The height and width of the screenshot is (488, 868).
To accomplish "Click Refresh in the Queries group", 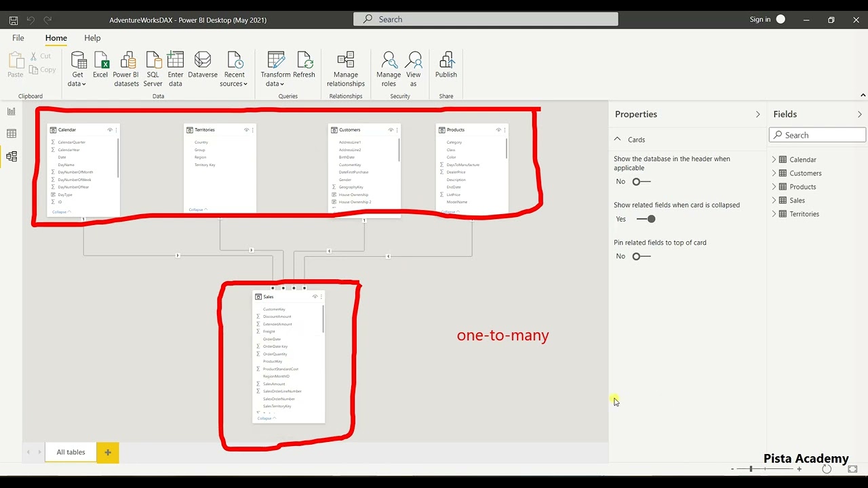I will pyautogui.click(x=304, y=65).
